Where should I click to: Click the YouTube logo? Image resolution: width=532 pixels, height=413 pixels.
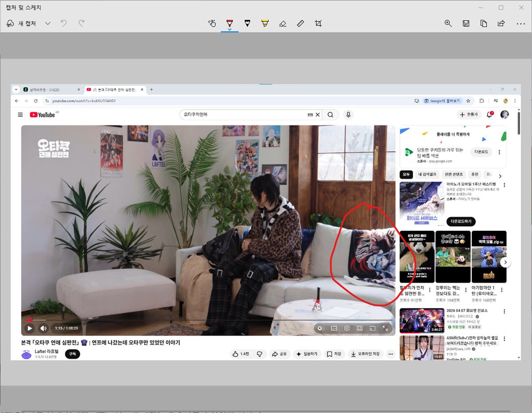click(43, 115)
